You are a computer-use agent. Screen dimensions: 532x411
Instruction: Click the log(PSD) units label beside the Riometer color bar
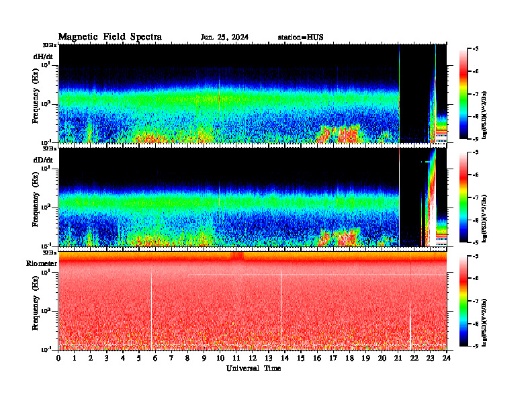(x=484, y=322)
